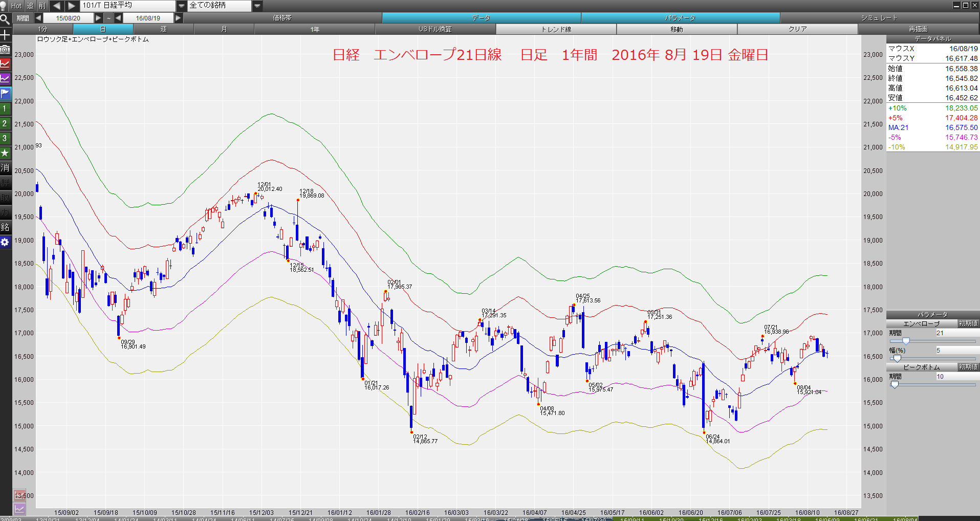Click the 追 add button
Screen dimensions: 980x521
tap(30, 6)
